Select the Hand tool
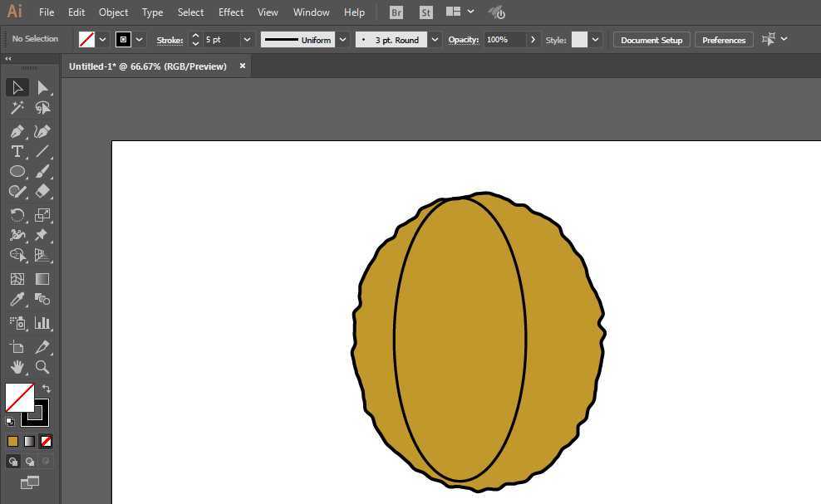 [x=17, y=367]
